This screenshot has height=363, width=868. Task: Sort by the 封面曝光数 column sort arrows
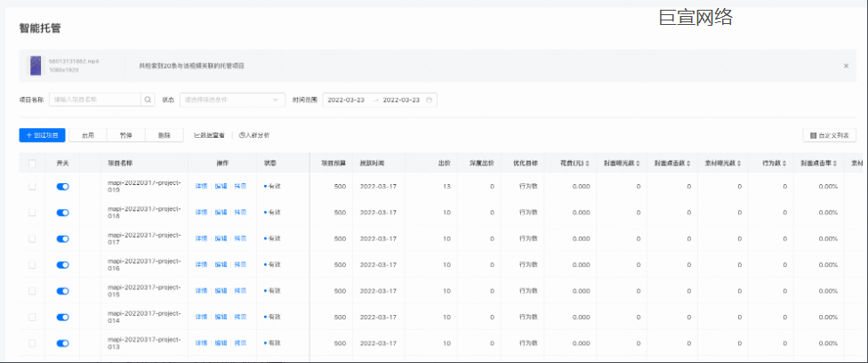pos(638,164)
